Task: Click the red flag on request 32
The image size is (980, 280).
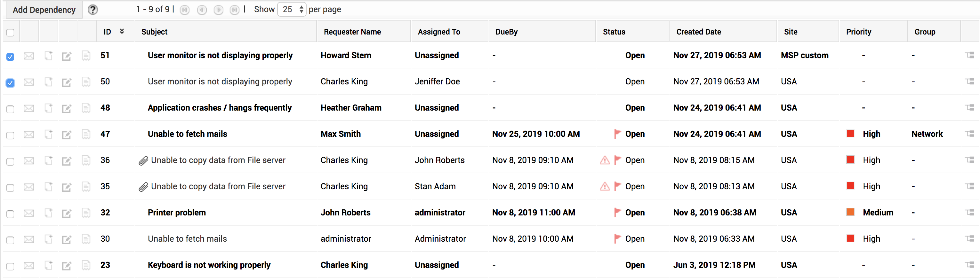Action: (617, 213)
